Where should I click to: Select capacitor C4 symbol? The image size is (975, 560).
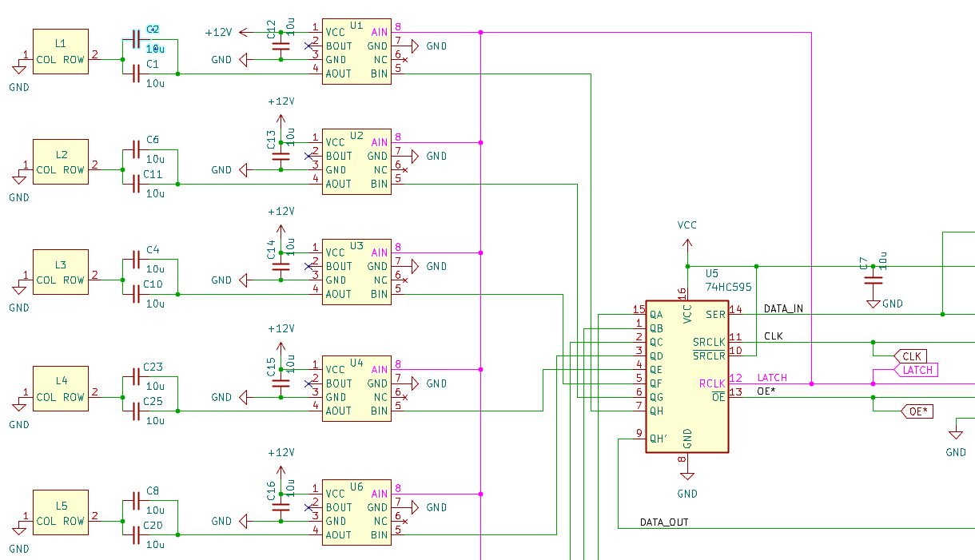(136, 258)
